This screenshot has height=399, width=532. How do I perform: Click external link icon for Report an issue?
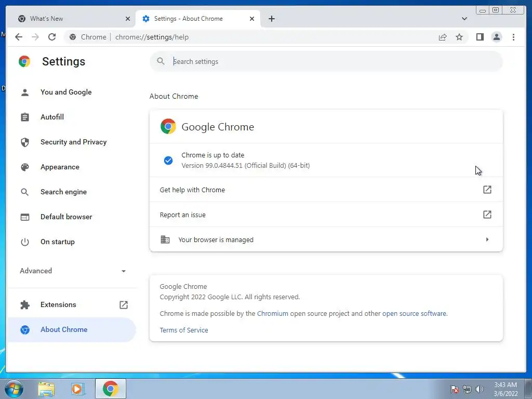(x=487, y=215)
